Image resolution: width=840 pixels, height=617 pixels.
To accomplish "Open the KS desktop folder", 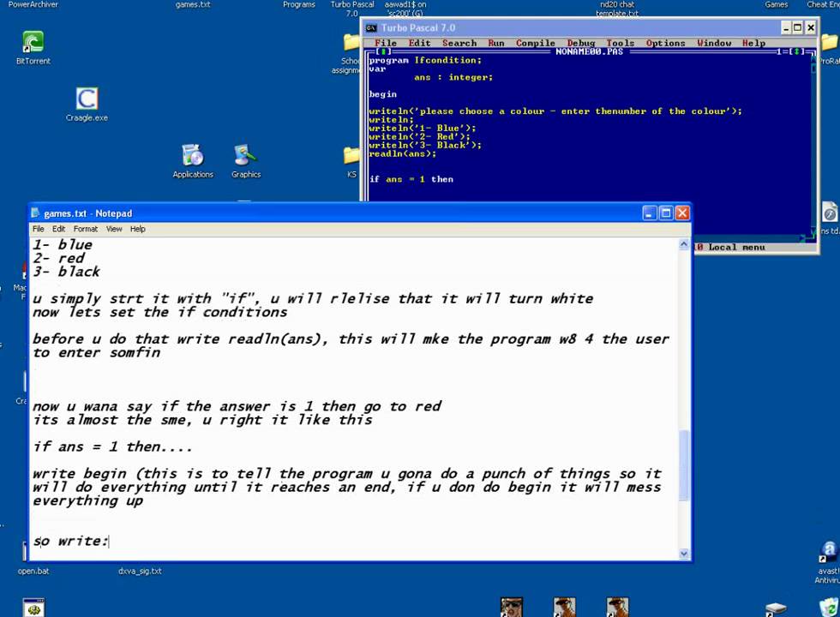I will click(351, 162).
